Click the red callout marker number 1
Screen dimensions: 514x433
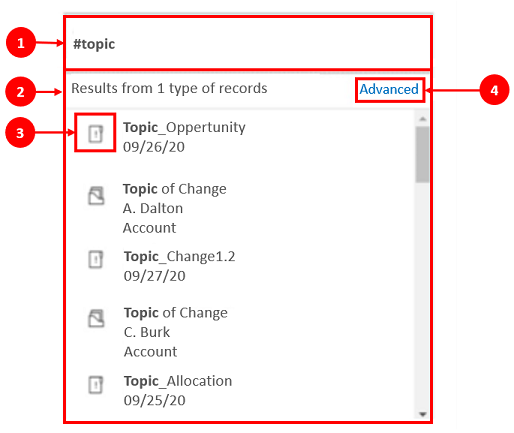[x=21, y=43]
